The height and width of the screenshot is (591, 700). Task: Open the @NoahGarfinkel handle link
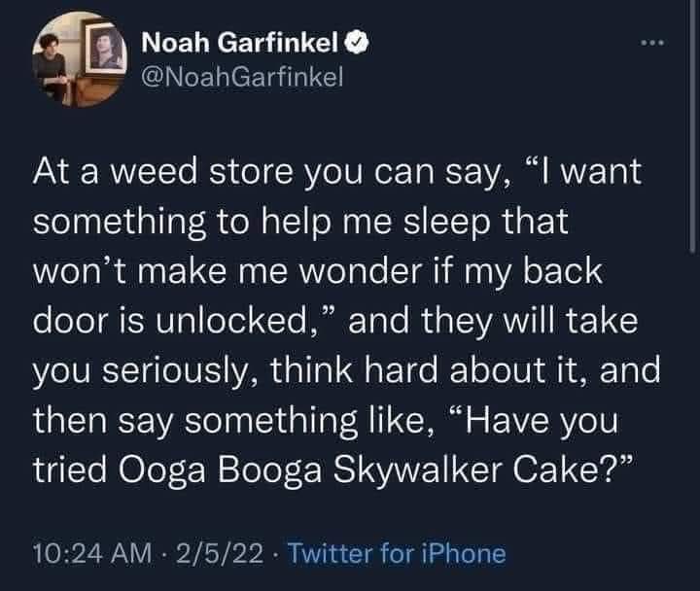coord(242,77)
